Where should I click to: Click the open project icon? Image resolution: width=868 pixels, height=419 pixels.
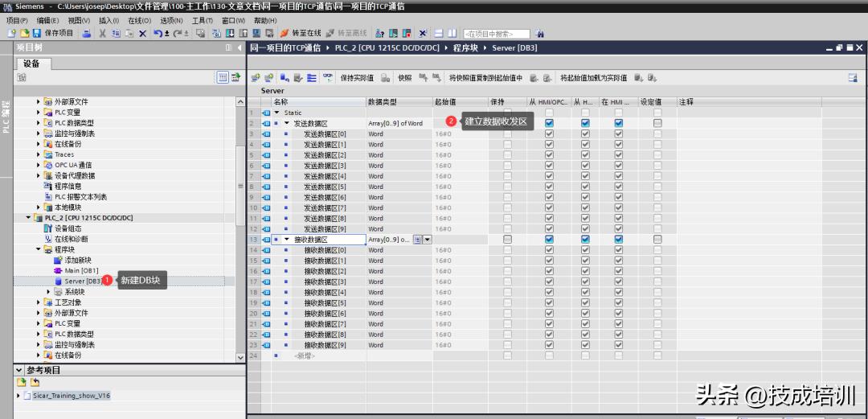pyautogui.click(x=24, y=33)
